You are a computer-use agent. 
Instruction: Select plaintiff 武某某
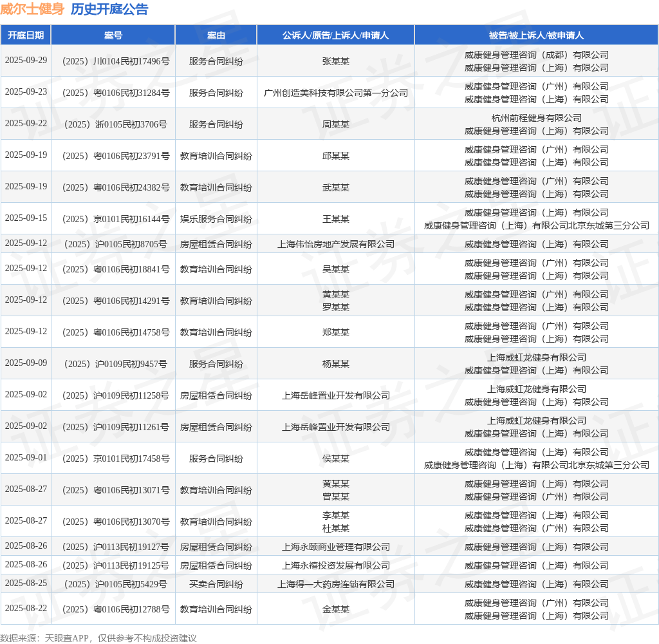(336, 187)
